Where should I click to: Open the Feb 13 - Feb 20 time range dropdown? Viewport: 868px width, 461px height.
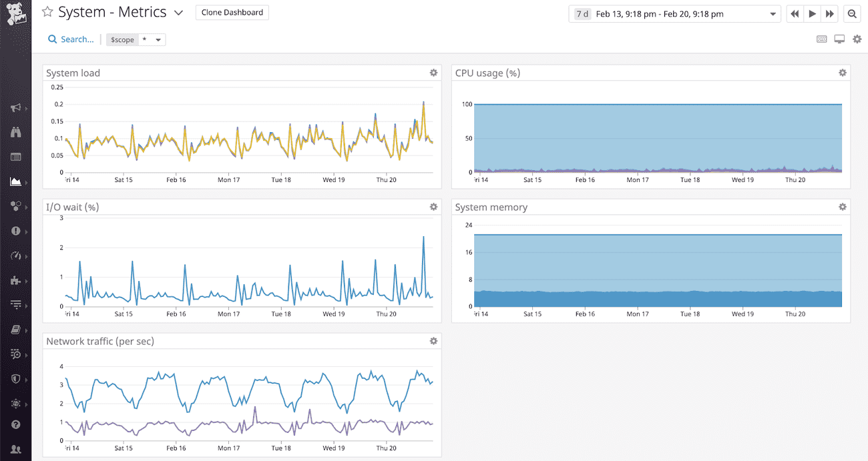click(674, 14)
